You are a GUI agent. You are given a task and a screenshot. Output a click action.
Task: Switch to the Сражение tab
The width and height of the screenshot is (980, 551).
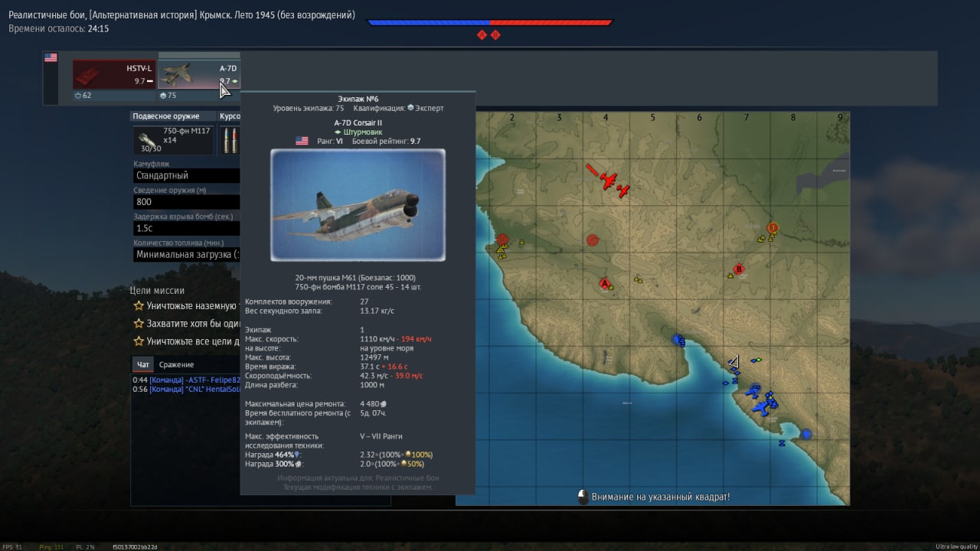177,364
